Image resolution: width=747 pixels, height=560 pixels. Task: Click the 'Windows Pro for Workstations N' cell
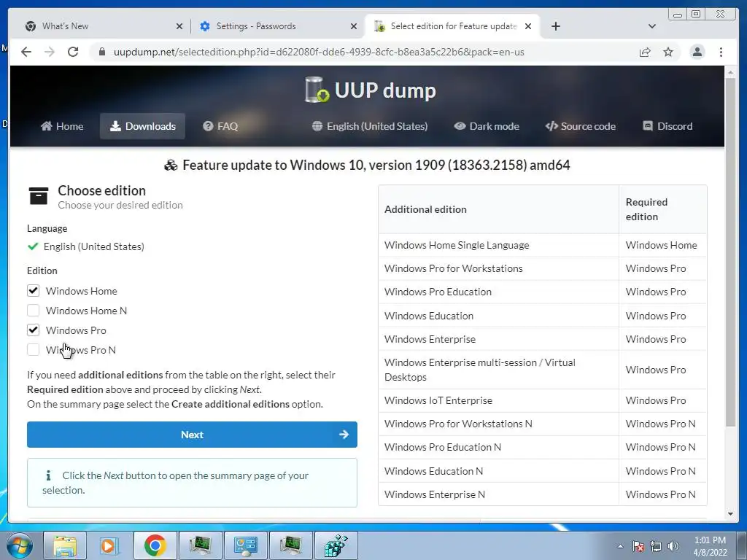click(498, 424)
